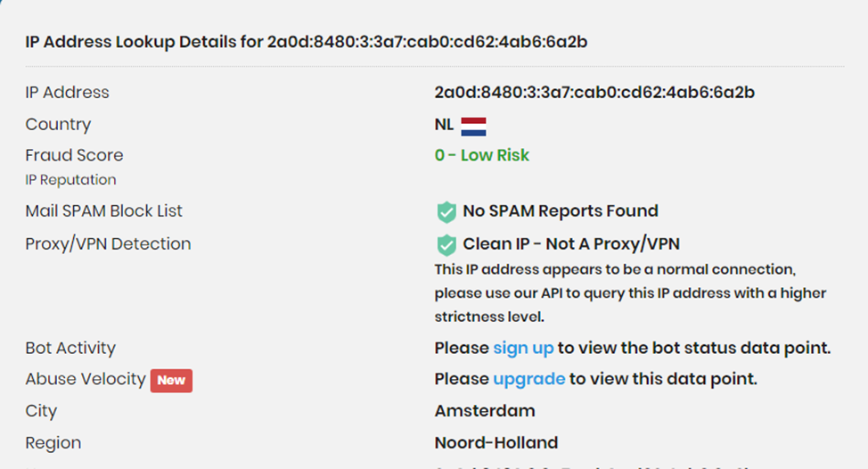This screenshot has width=868, height=469.
Task: Select the Noord-Holland region value
Action: pyautogui.click(x=495, y=443)
